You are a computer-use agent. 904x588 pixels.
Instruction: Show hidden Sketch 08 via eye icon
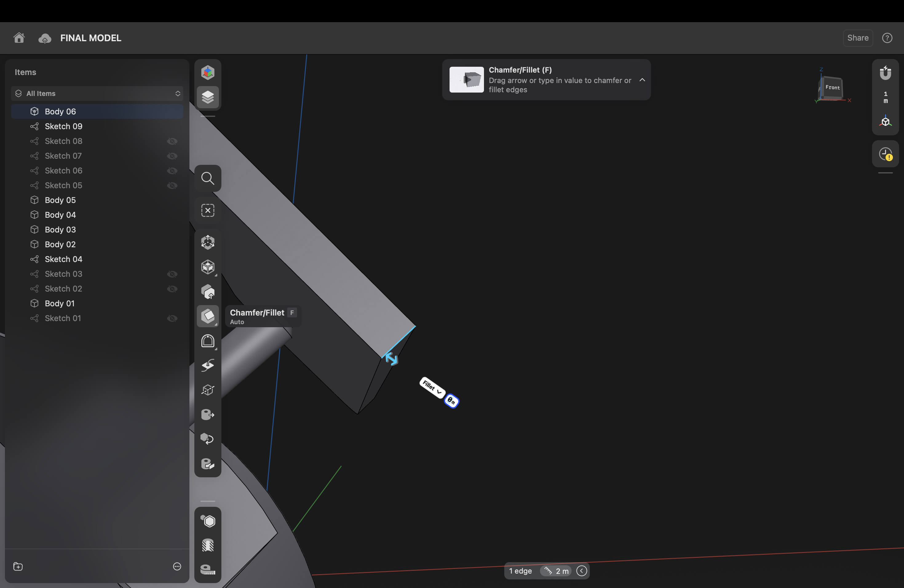click(172, 141)
